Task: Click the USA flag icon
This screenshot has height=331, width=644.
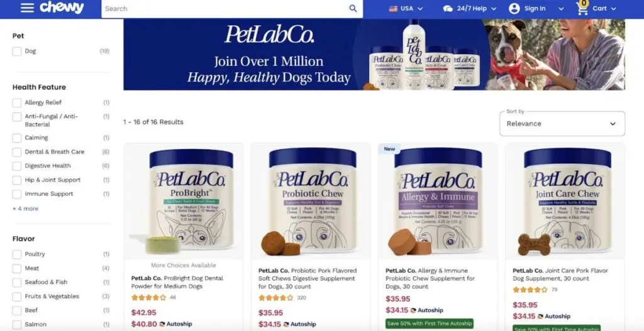Action: 393,9
